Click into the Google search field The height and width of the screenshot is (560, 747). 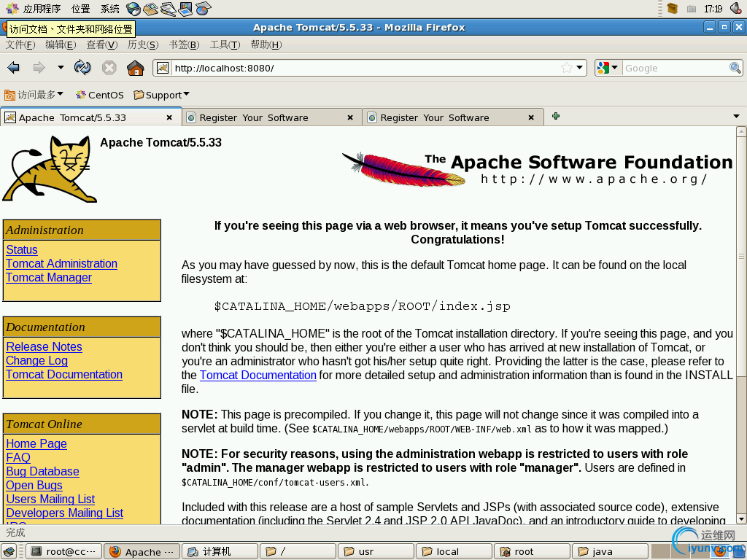coord(676,68)
